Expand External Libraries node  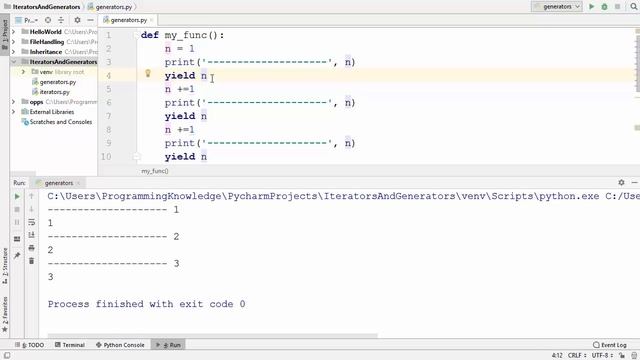click(13, 112)
